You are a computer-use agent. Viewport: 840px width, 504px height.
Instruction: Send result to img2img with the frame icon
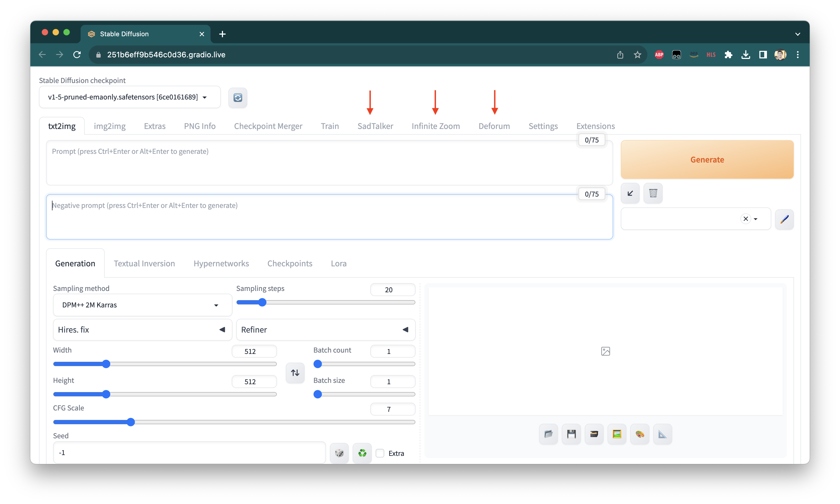(617, 434)
